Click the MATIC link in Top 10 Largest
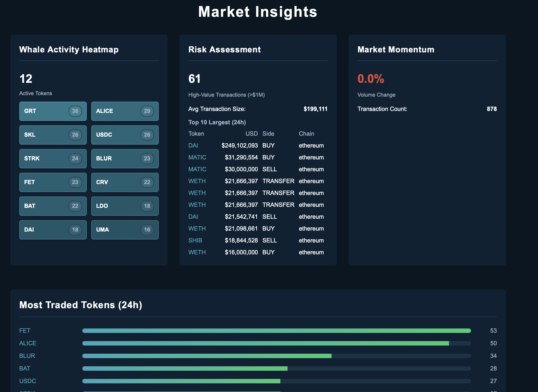 coord(197,157)
